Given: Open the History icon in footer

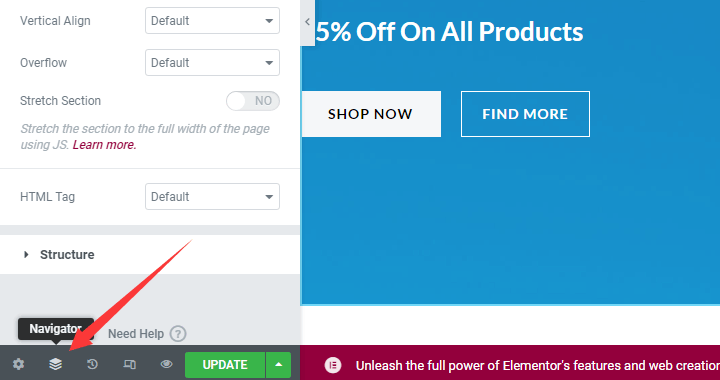Looking at the screenshot, I should [92, 364].
